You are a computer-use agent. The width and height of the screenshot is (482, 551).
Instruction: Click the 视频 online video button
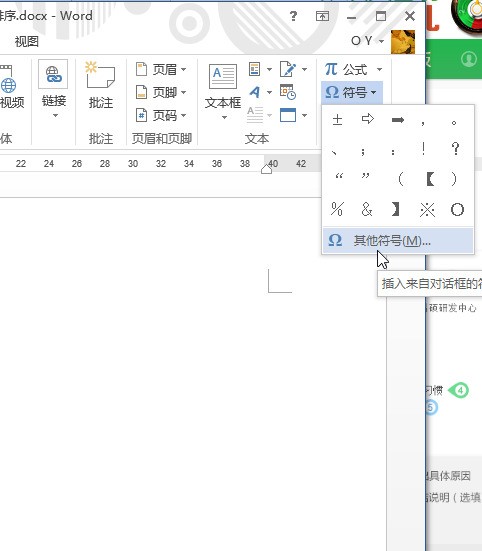pos(11,87)
